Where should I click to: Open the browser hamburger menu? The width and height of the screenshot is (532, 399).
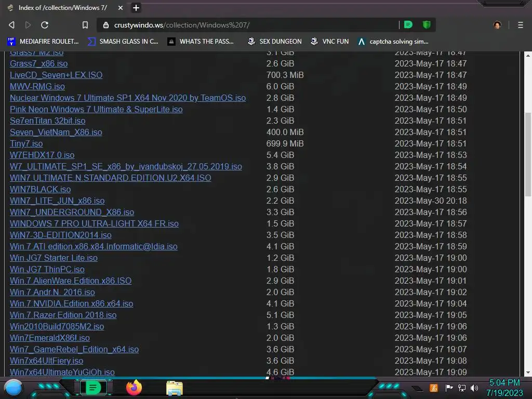tap(521, 25)
